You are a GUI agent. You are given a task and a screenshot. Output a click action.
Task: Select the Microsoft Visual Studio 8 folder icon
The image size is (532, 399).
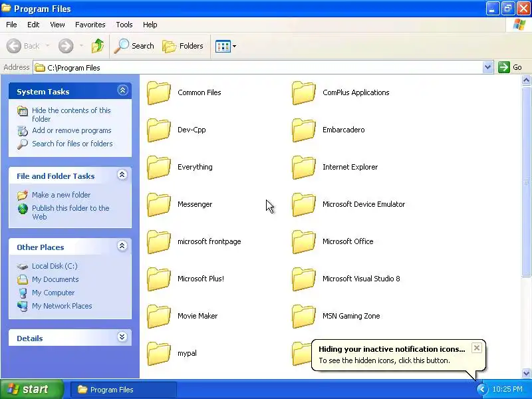point(304,279)
